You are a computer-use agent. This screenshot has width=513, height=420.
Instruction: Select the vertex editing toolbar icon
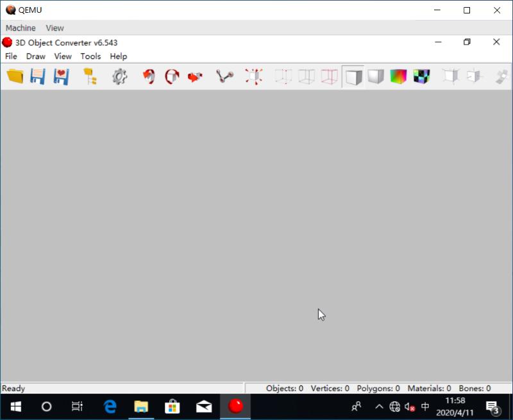[x=223, y=76]
